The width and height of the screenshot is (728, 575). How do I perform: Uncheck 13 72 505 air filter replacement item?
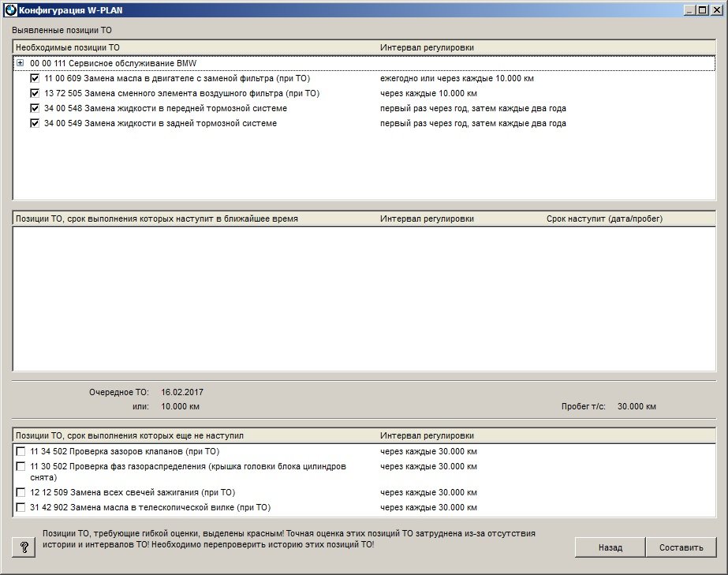35,93
